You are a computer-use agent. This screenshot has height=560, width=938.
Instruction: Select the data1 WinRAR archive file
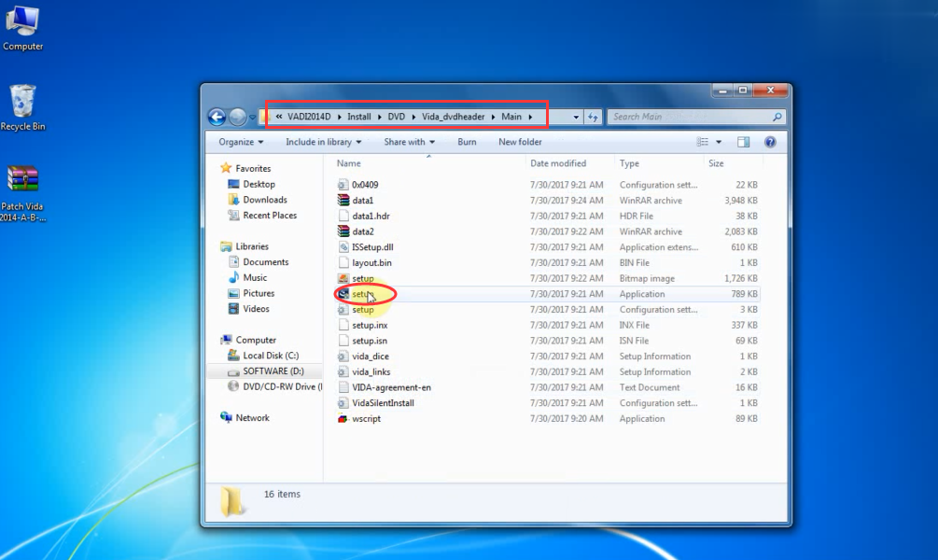[x=362, y=201]
